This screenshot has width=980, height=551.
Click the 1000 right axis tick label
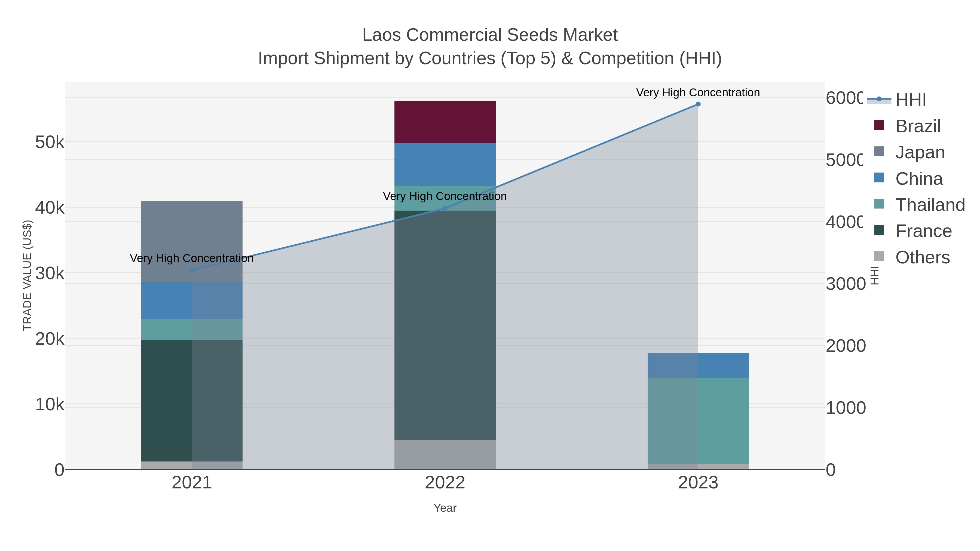[846, 408]
